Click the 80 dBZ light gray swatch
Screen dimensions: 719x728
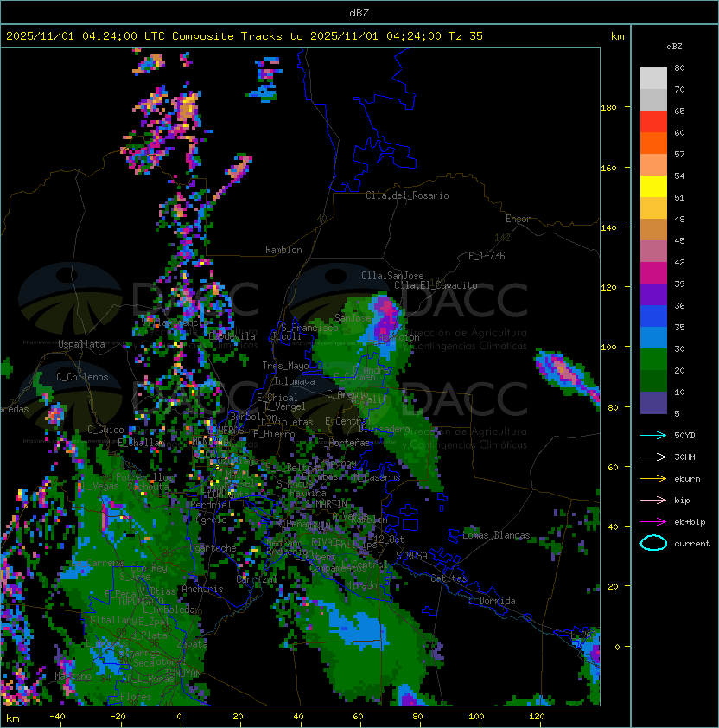653,78
